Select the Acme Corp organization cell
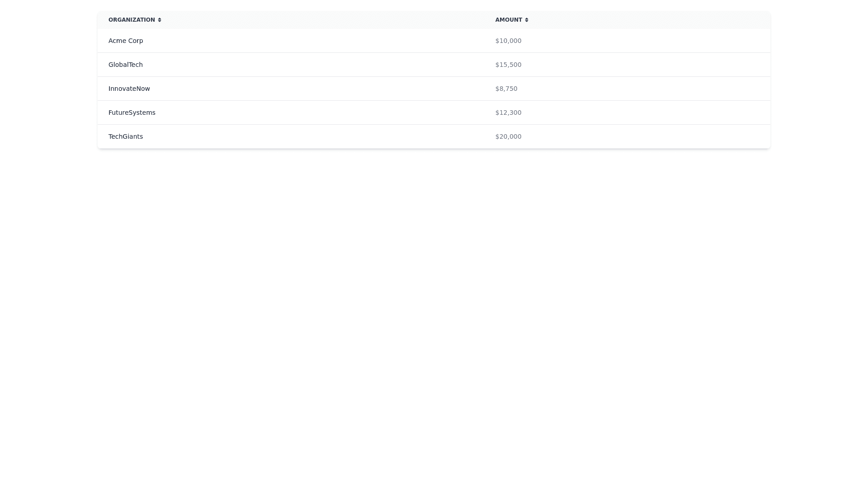The height and width of the screenshot is (488, 868). coord(126,41)
